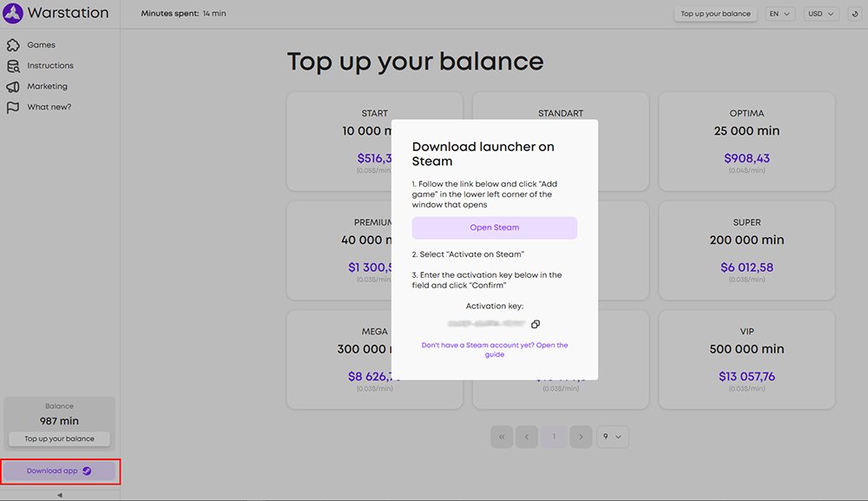
Task: Go to the first page of plans
Action: tap(501, 437)
